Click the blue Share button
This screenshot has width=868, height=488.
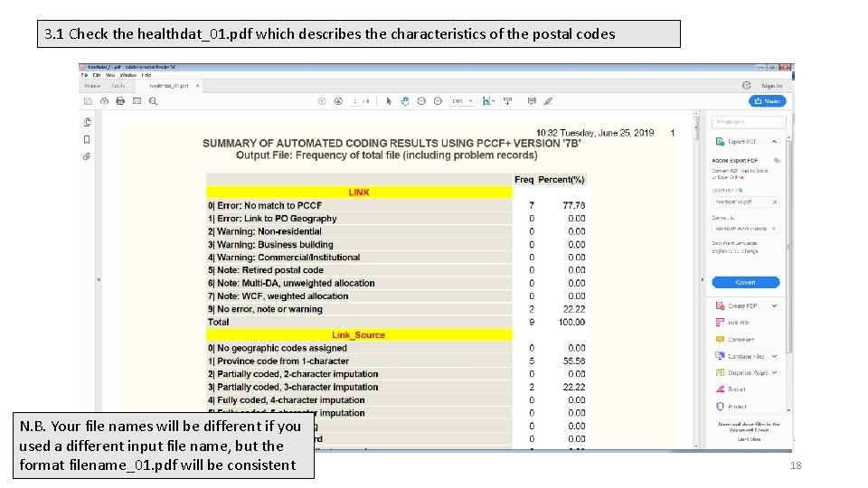[x=768, y=101]
